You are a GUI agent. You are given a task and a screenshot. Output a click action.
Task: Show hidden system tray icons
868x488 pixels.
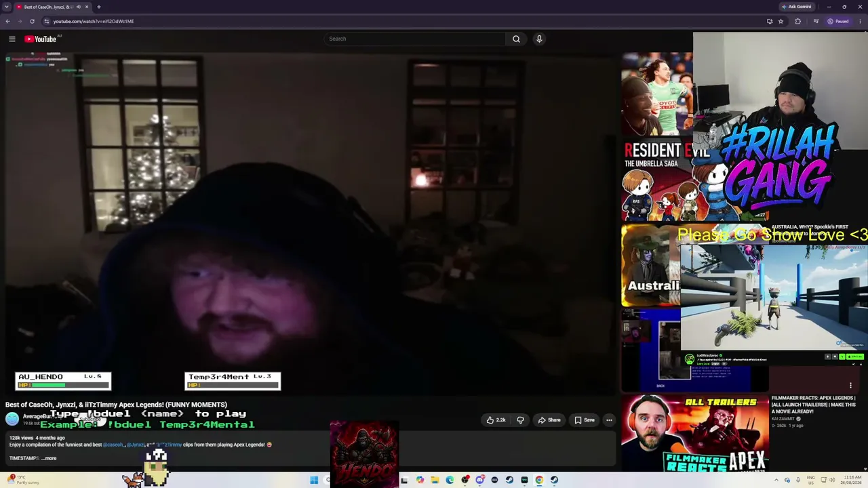776,481
